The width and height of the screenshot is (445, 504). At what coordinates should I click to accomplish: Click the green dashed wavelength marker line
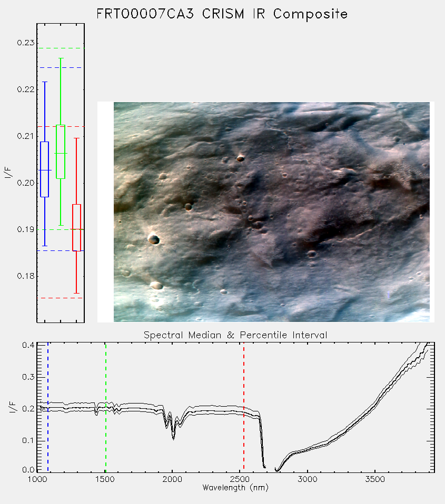106,407
